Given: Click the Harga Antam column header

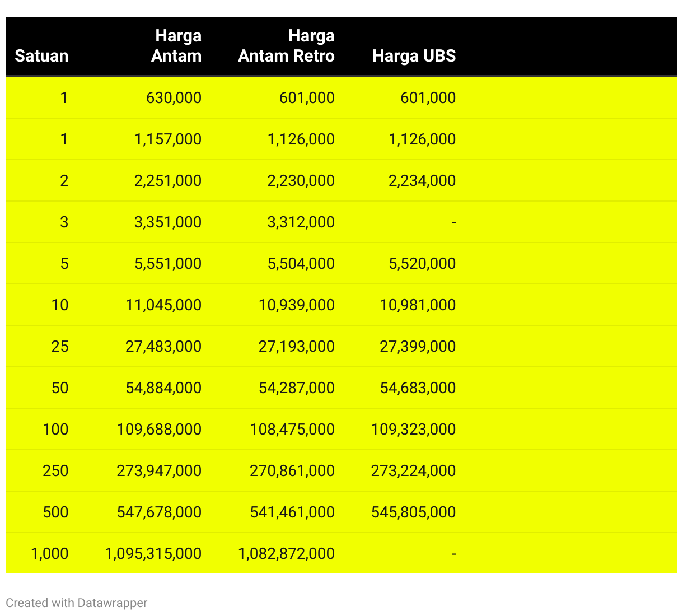Looking at the screenshot, I should click(x=176, y=46).
